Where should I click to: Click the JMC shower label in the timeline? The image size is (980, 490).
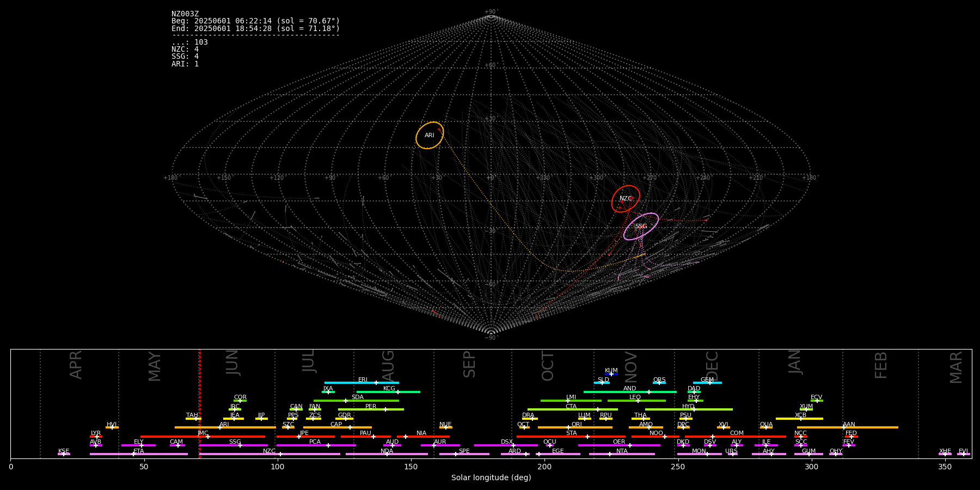[x=203, y=433]
